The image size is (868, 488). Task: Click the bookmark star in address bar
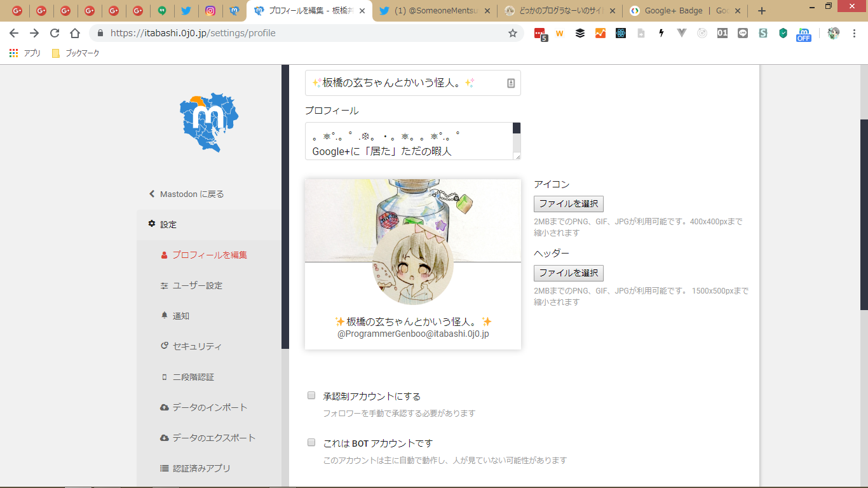[512, 33]
